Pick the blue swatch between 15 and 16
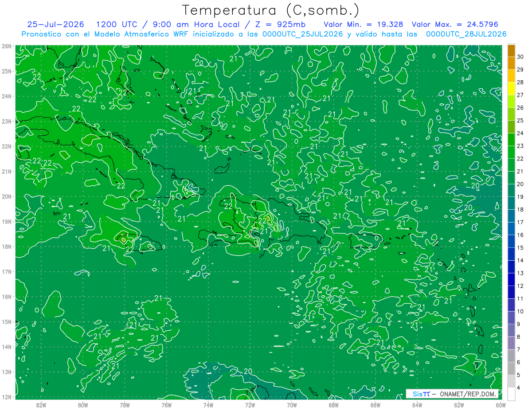 click(511, 241)
